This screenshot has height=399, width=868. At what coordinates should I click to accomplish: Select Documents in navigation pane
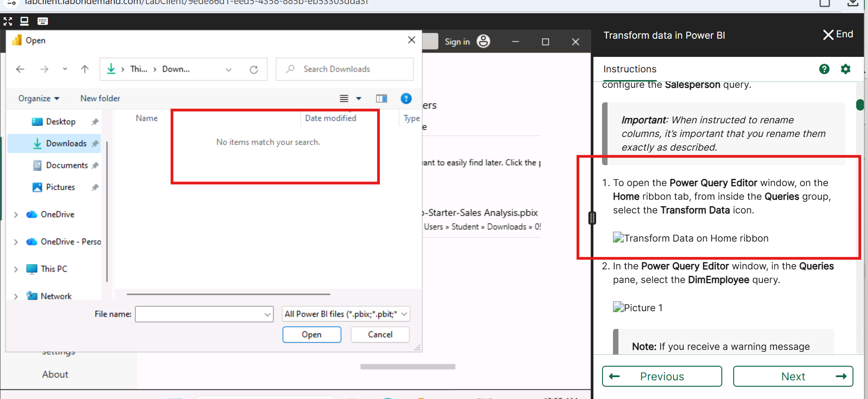[66, 165]
